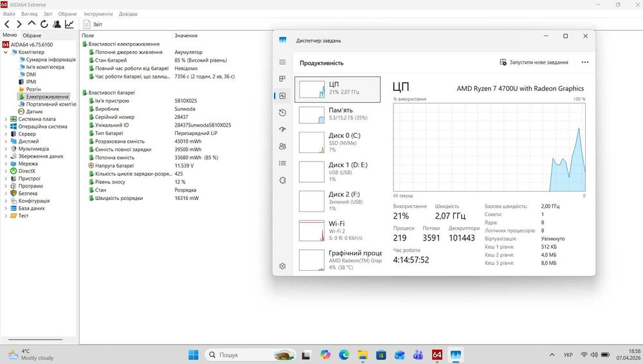The width and height of the screenshot is (643, 364).
Task: Expand the DirectX tree node
Action: [x=6, y=171]
